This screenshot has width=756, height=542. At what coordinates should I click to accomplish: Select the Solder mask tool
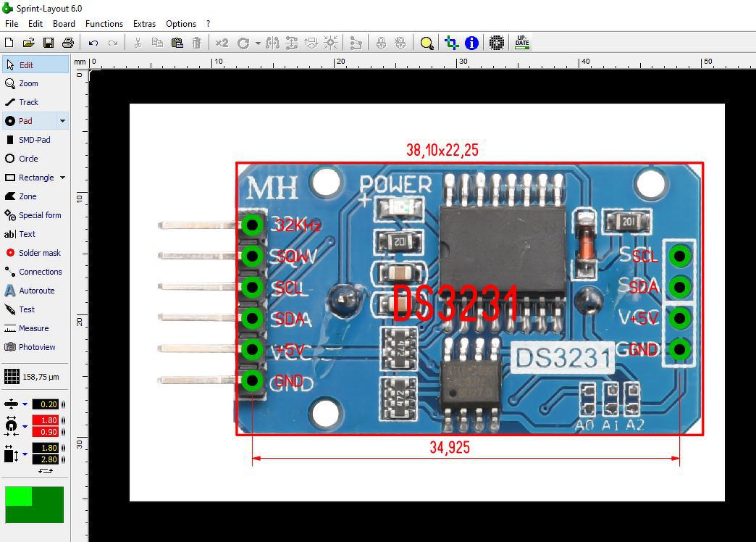35,253
